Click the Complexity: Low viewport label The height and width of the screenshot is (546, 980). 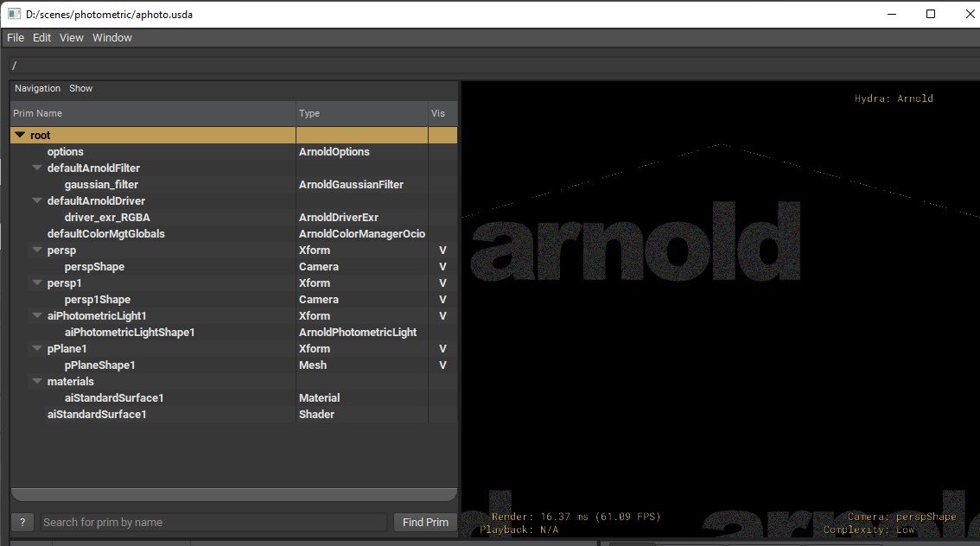coord(869,530)
